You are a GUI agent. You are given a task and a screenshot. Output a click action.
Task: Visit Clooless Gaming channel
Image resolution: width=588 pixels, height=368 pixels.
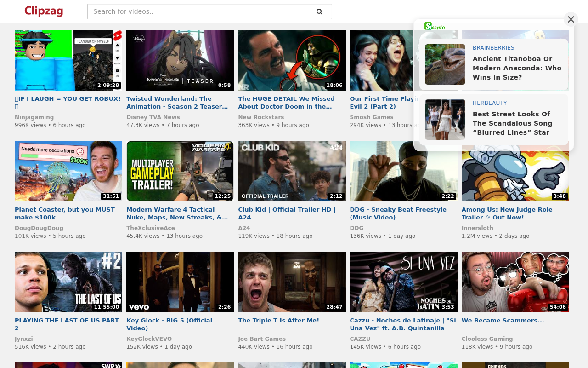(487, 339)
